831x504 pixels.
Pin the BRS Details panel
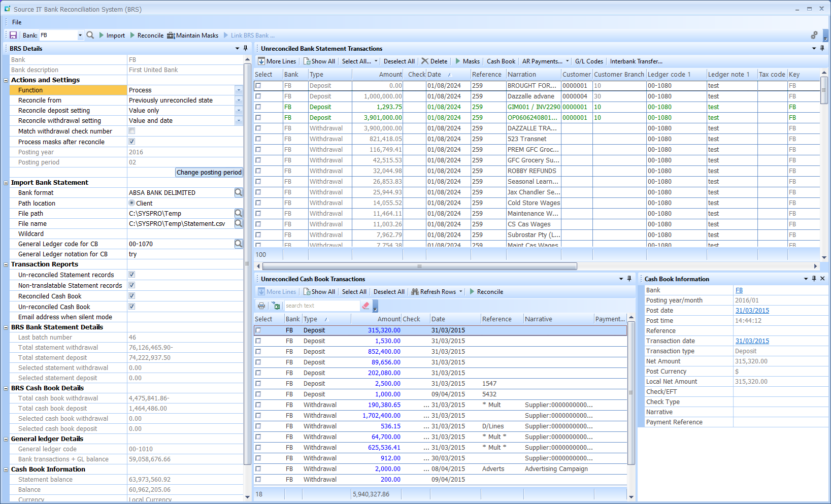[246, 48]
